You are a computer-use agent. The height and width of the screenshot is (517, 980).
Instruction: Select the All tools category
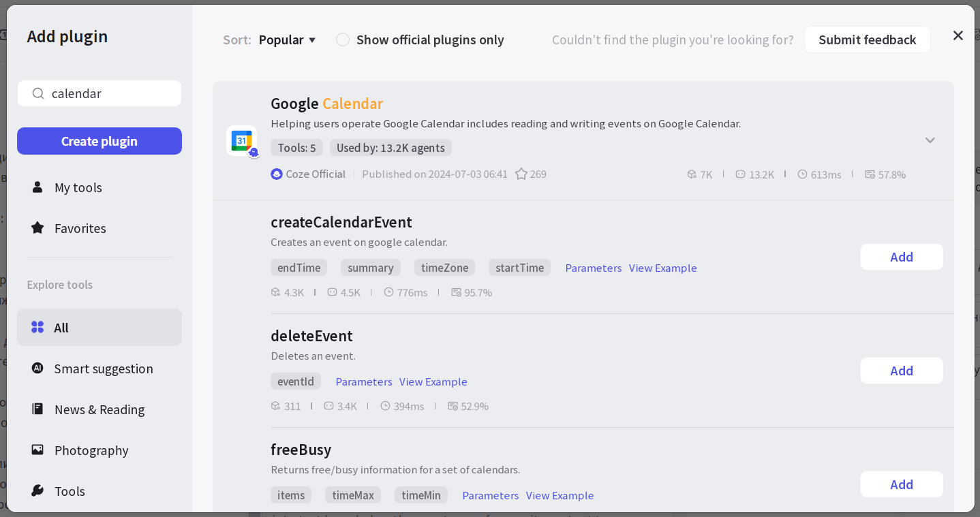coord(99,328)
